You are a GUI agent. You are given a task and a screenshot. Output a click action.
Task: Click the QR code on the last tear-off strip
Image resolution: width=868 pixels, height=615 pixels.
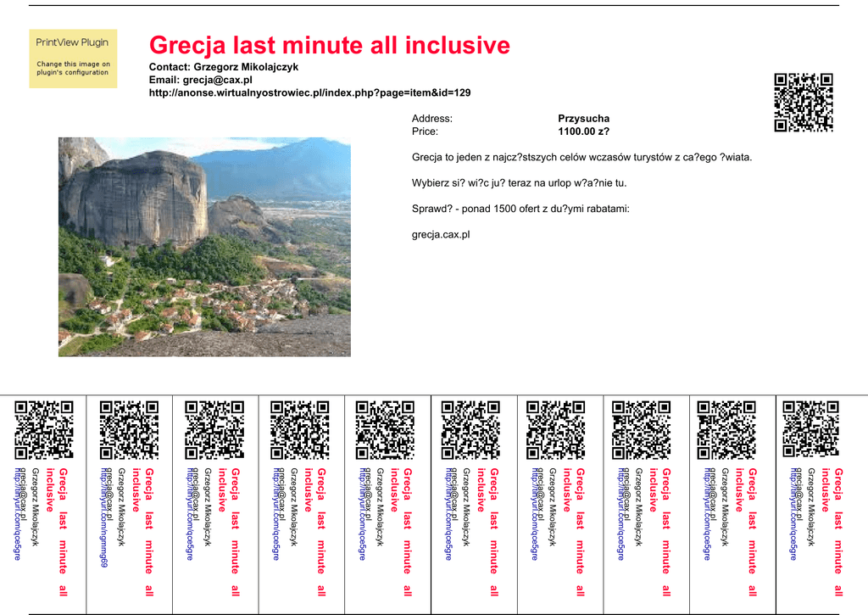[x=812, y=429]
